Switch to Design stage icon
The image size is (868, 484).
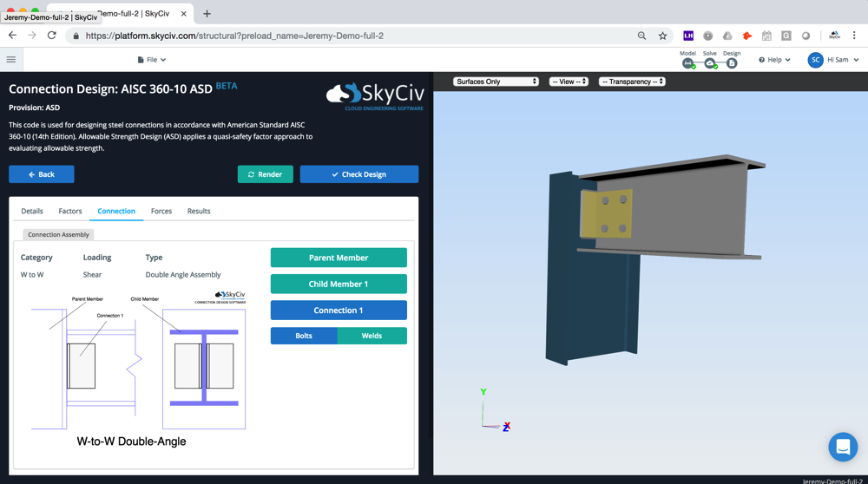click(732, 63)
